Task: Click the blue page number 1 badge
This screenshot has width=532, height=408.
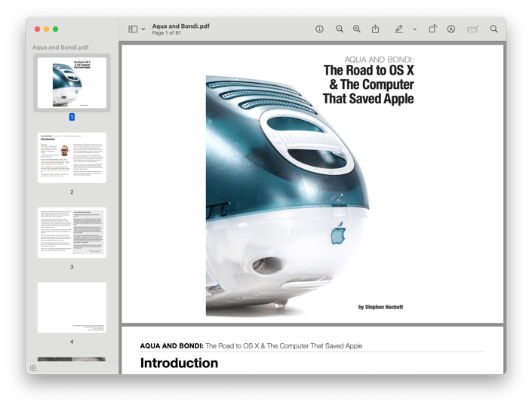Action: click(x=72, y=117)
